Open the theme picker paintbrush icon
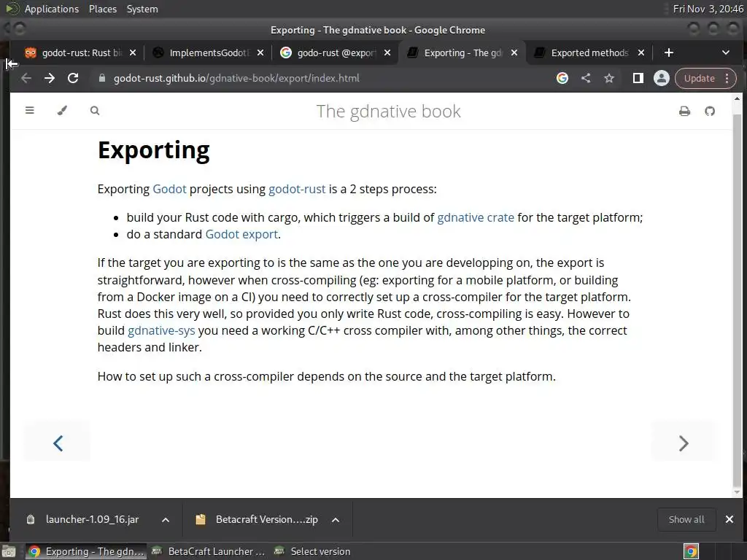Viewport: 747px width, 560px height. pyautogui.click(x=62, y=111)
